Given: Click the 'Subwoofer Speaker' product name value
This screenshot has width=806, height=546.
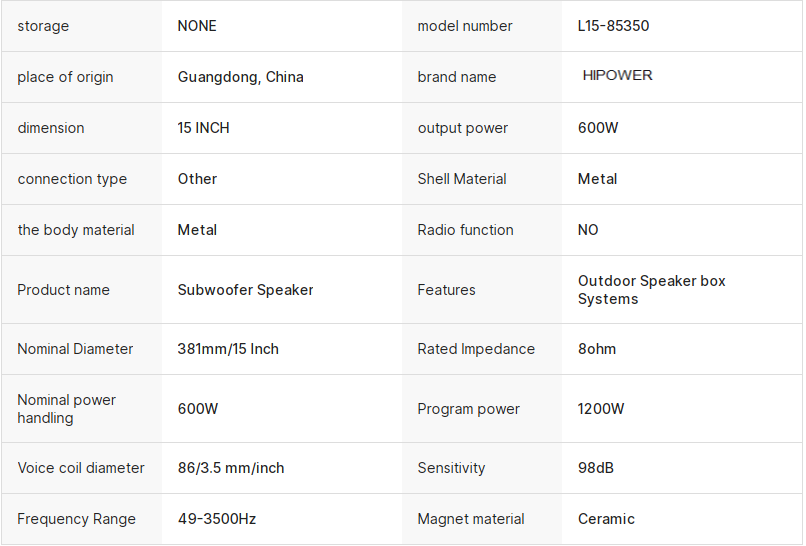Looking at the screenshot, I should point(245,290).
